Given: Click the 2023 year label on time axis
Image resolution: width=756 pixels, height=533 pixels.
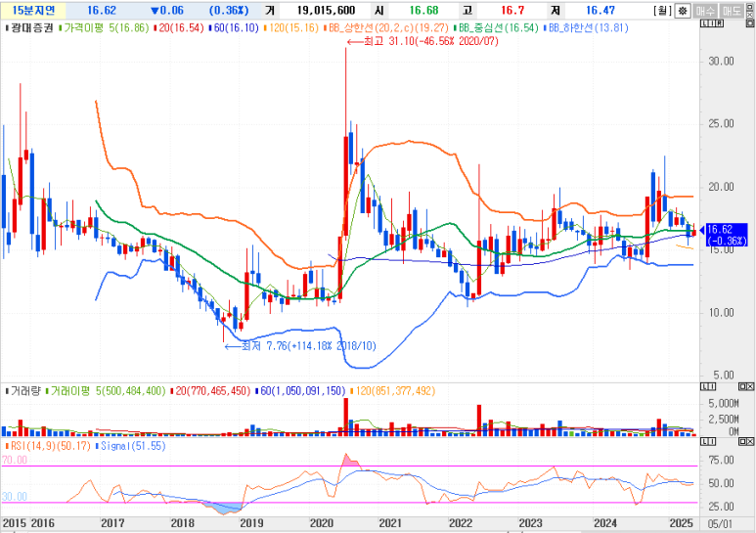Looking at the screenshot, I should tap(530, 523).
